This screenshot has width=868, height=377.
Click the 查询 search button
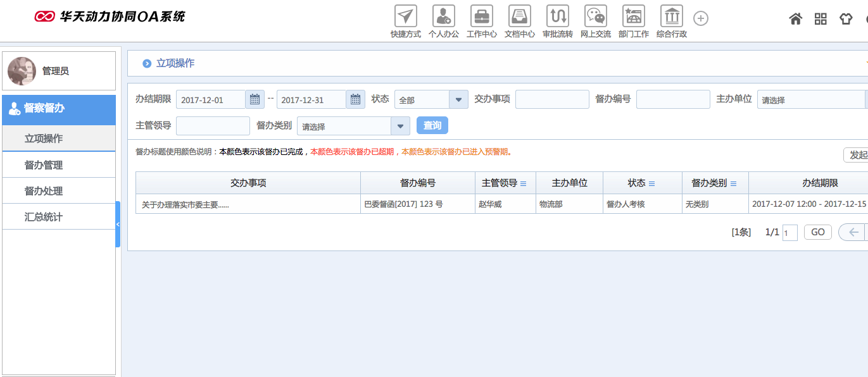tap(432, 125)
